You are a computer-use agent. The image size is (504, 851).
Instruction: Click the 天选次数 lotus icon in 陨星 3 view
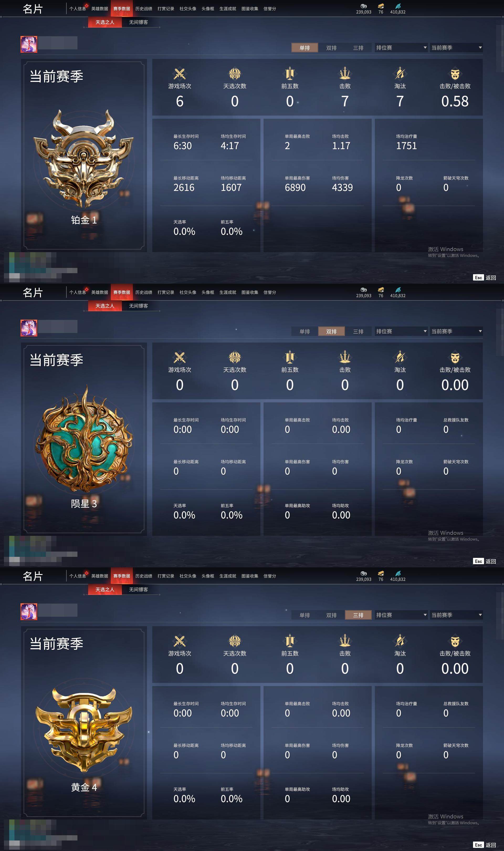pos(235,357)
